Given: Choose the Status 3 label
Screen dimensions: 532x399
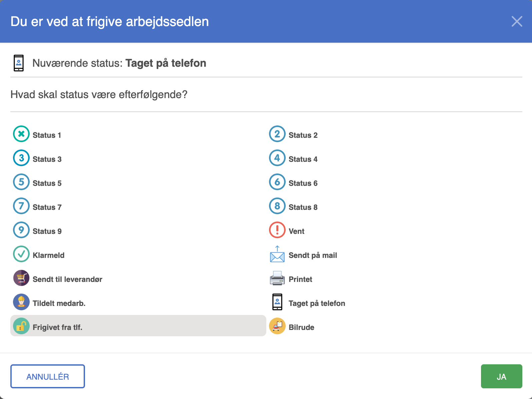Looking at the screenshot, I should tap(47, 159).
